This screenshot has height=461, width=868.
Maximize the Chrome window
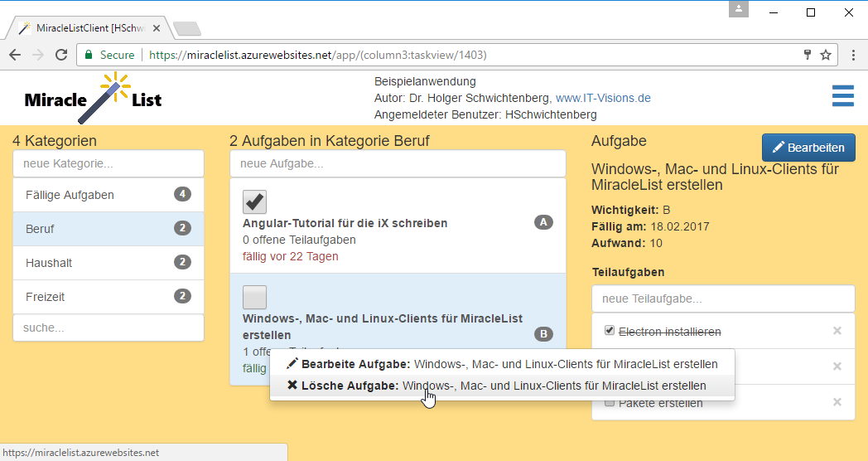[810, 12]
